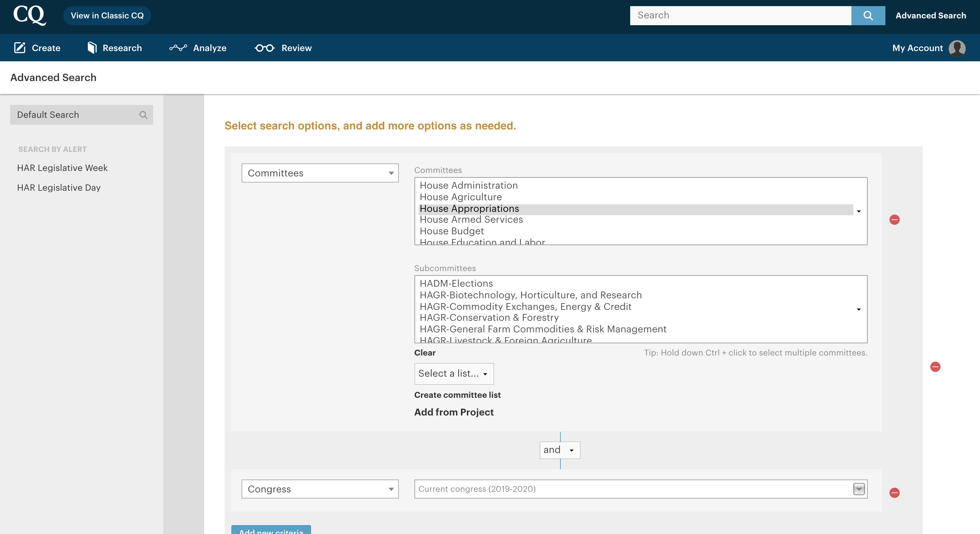
Task: Open HAR Legislative Day alert
Action: point(59,188)
